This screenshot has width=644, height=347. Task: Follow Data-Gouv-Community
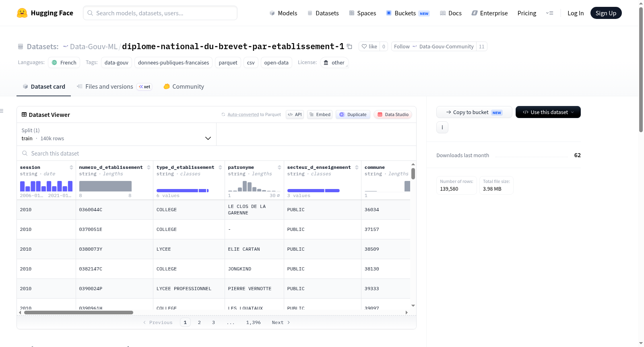point(434,46)
